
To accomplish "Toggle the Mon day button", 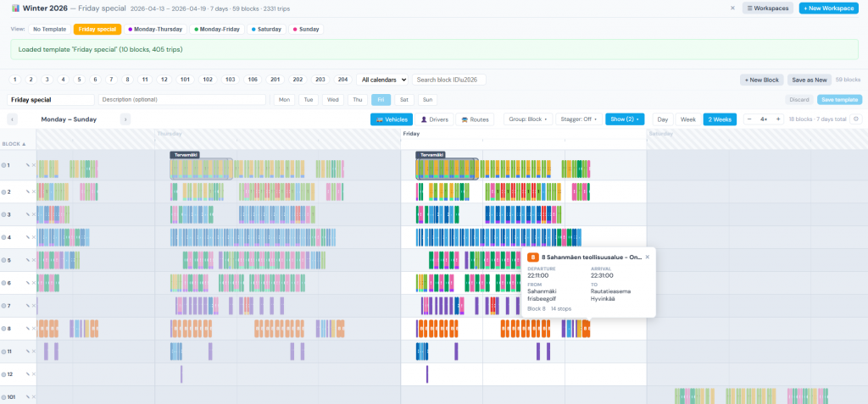I will tap(284, 100).
